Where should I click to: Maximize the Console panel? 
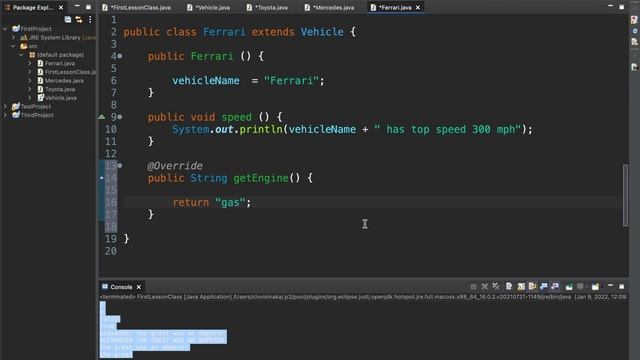point(622,287)
